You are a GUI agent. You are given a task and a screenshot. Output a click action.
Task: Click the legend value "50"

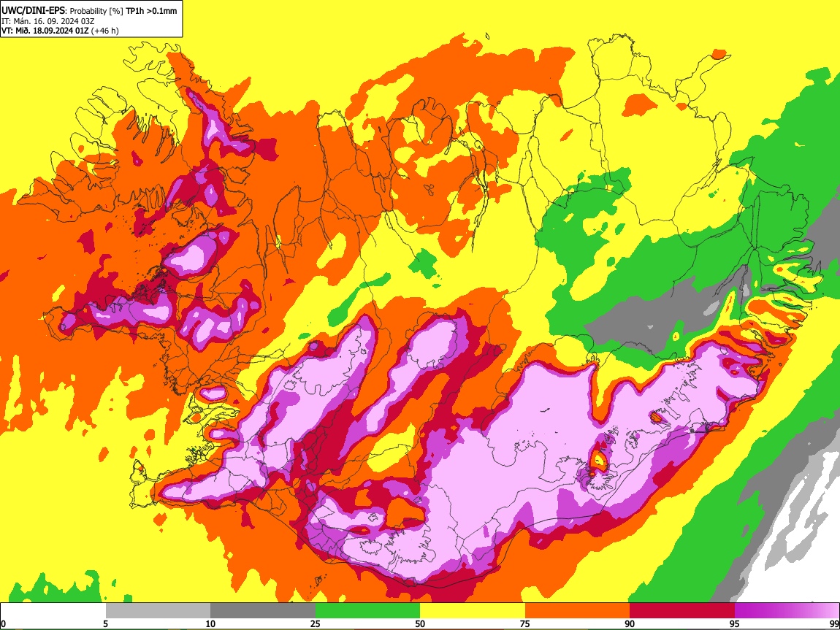(420, 623)
